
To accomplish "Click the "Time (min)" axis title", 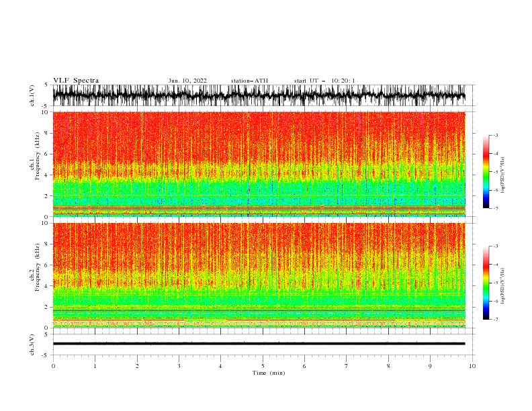I will click(269, 373).
